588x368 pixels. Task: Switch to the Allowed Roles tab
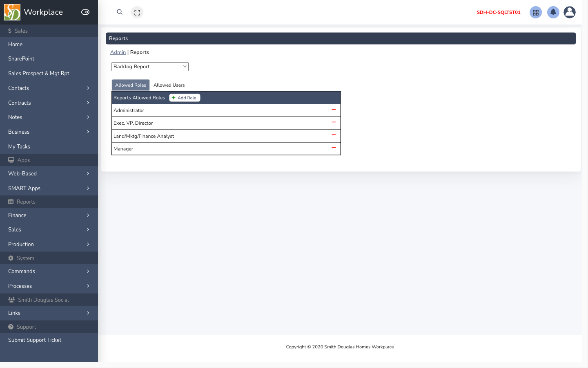[x=131, y=85]
